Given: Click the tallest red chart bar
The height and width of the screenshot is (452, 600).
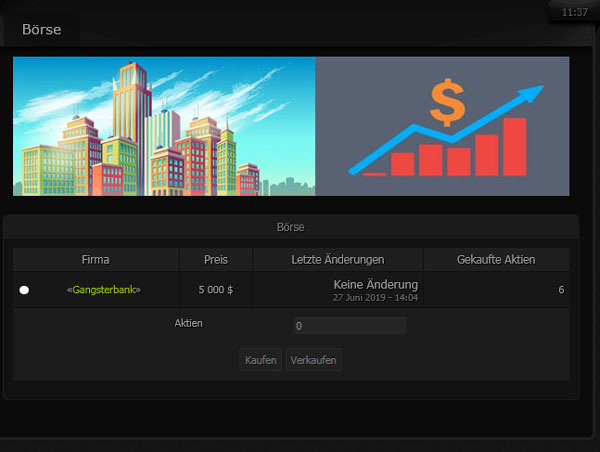Looking at the screenshot, I should (514, 146).
